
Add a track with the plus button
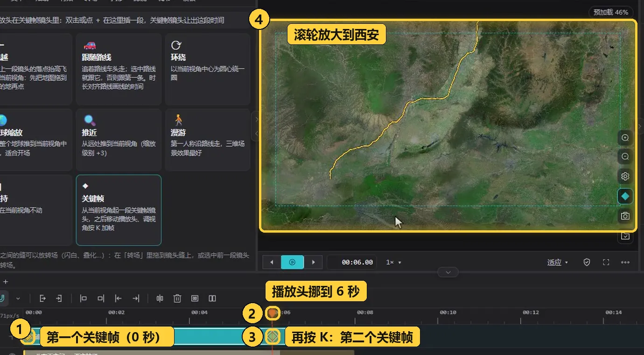(x=6, y=282)
